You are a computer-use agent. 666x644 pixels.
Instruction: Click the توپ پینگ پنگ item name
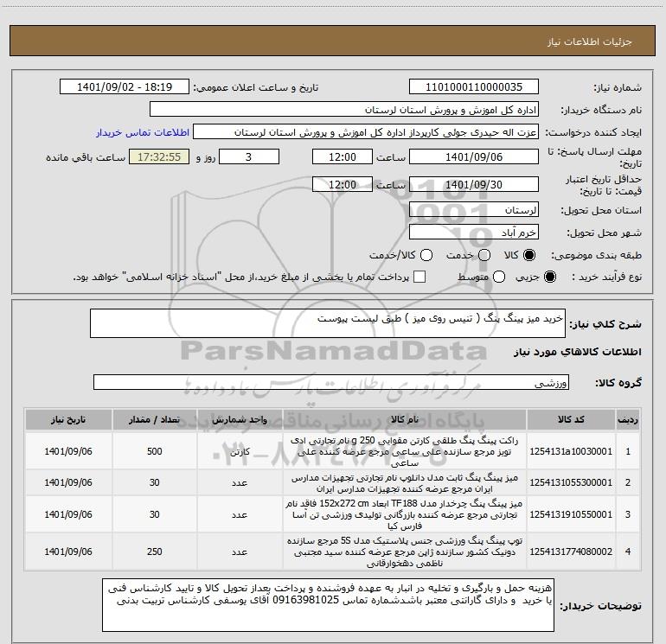pos(405,552)
